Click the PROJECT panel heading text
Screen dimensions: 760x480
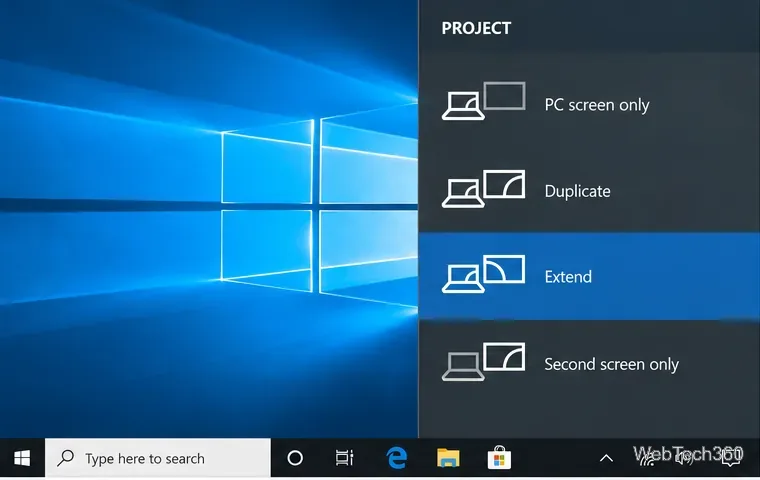(476, 28)
